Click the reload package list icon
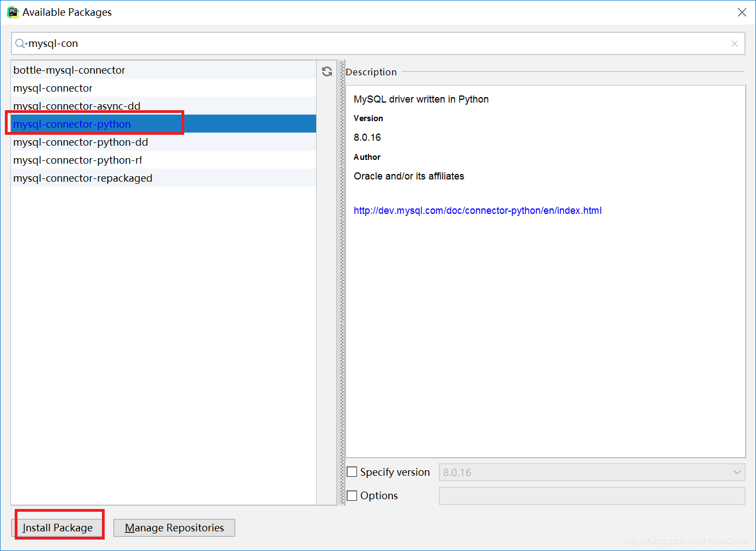This screenshot has height=551, width=756. click(x=327, y=71)
